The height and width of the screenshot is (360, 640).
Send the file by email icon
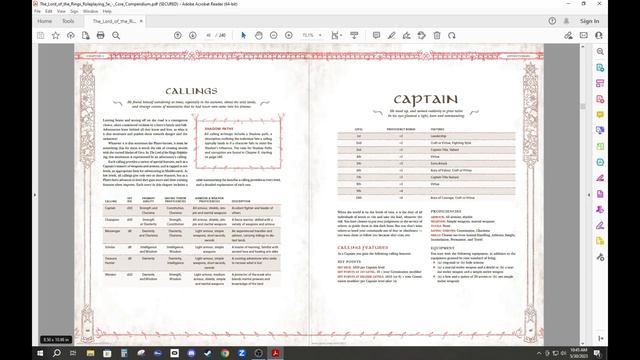(x=584, y=36)
